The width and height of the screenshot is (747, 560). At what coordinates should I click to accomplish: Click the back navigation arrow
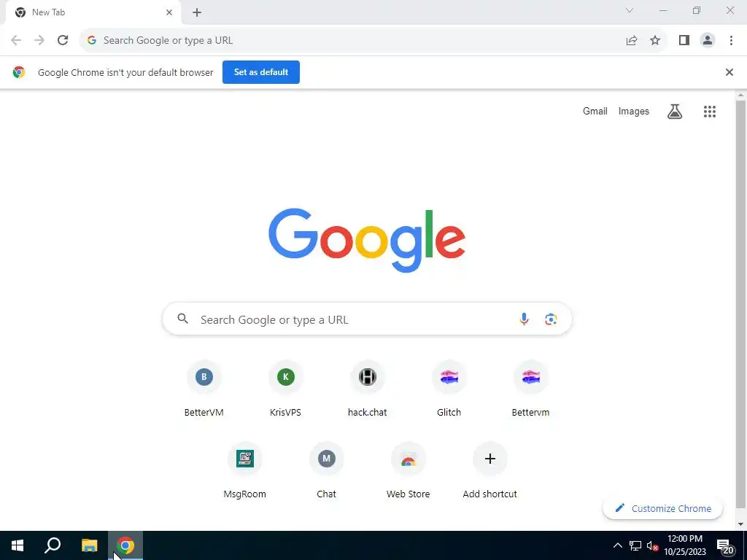[x=16, y=41]
